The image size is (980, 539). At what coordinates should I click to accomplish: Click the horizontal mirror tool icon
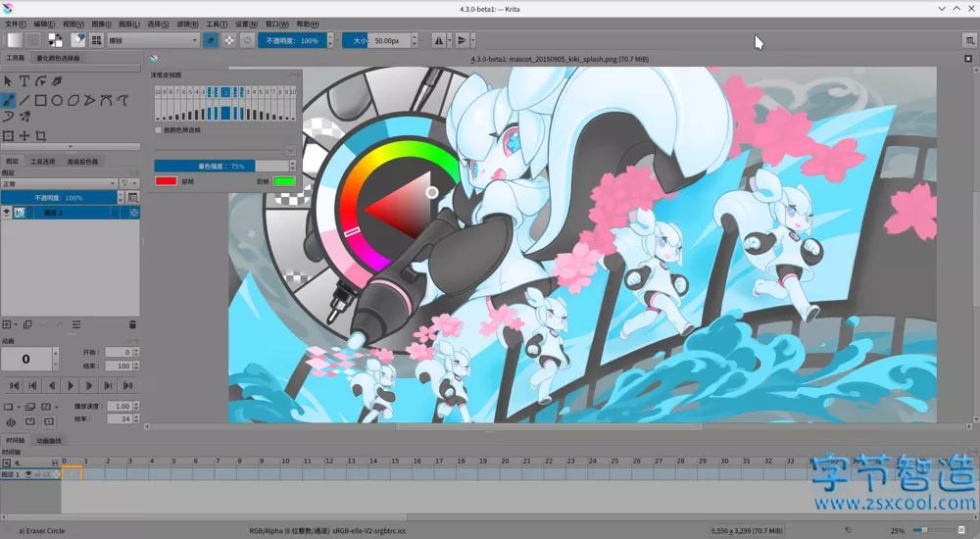click(x=438, y=40)
